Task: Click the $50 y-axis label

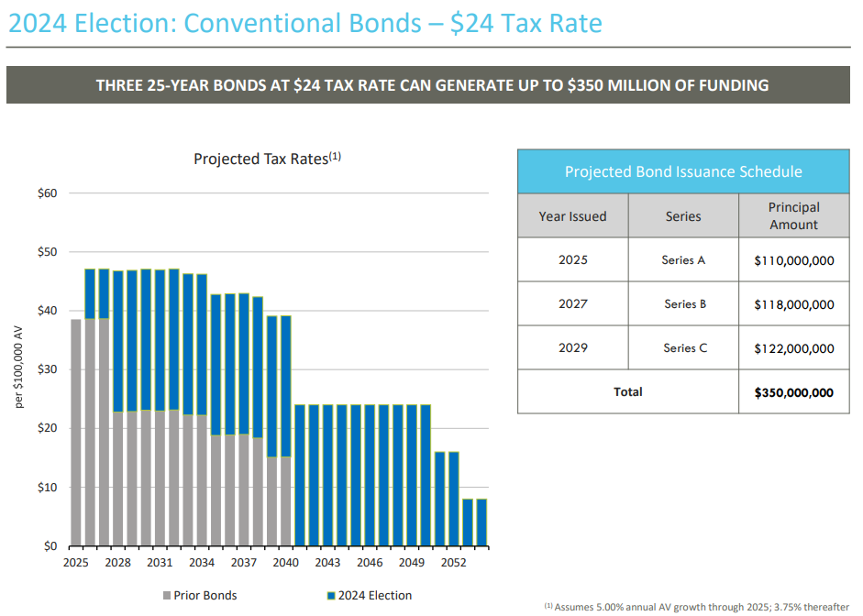Action: pos(47,252)
